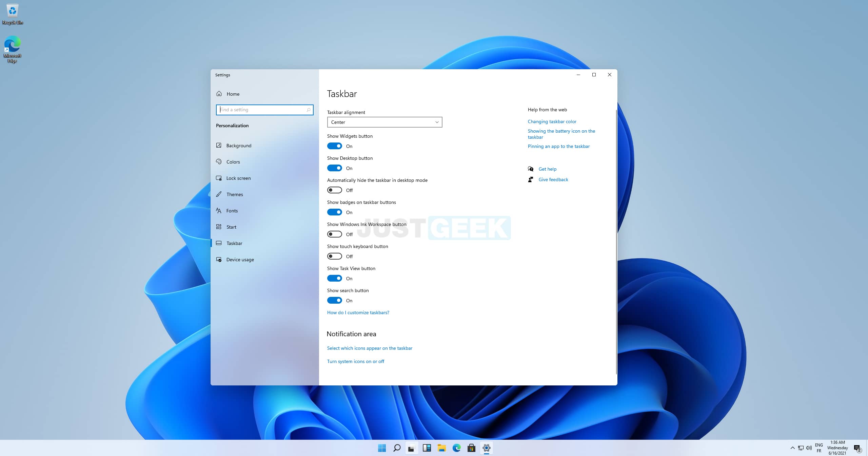Screen dimensions: 868x456
Task: Click the search magnifier in Find a setting
Action: [x=308, y=110]
